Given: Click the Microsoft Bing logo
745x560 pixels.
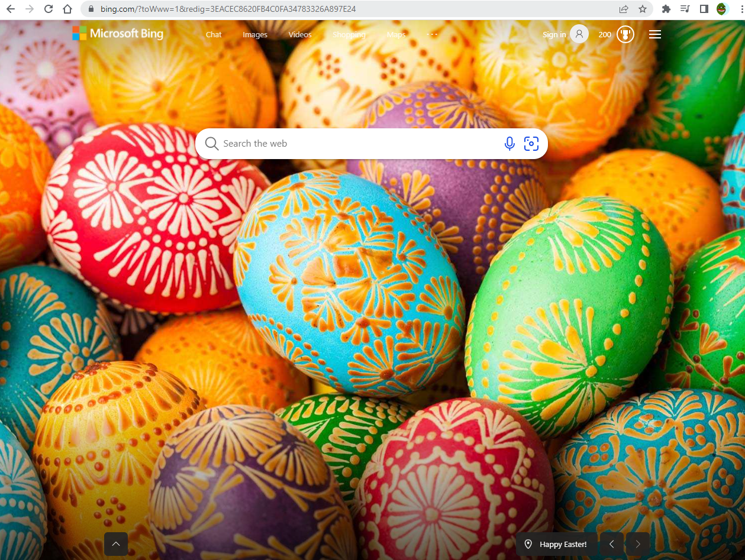Looking at the screenshot, I should [x=118, y=33].
